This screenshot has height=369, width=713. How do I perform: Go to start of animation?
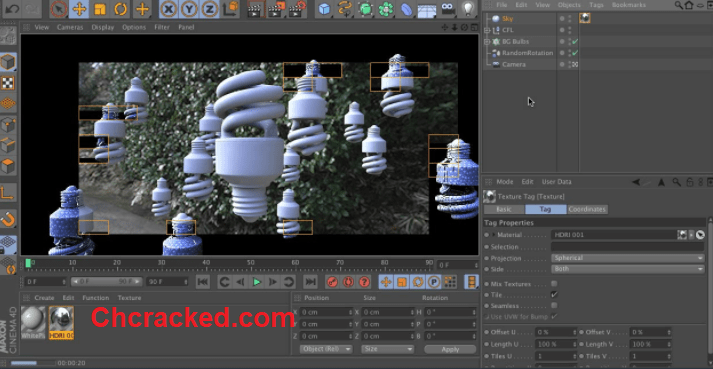click(202, 282)
